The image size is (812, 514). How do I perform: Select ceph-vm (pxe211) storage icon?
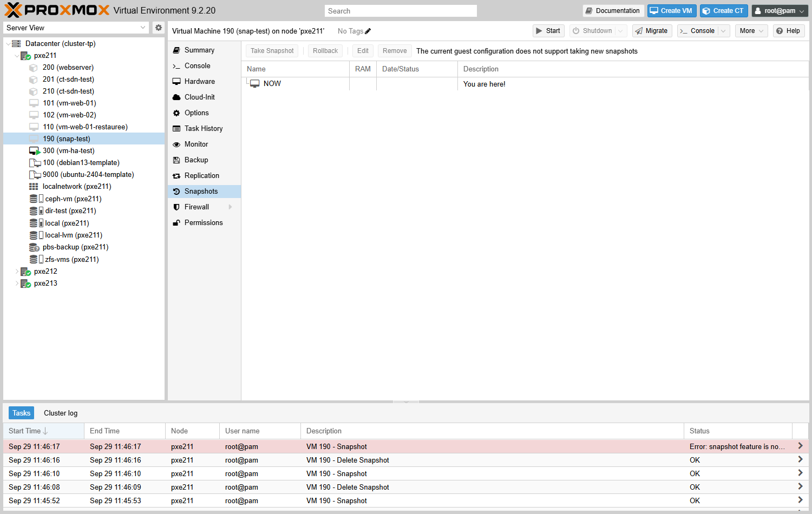[x=36, y=199]
